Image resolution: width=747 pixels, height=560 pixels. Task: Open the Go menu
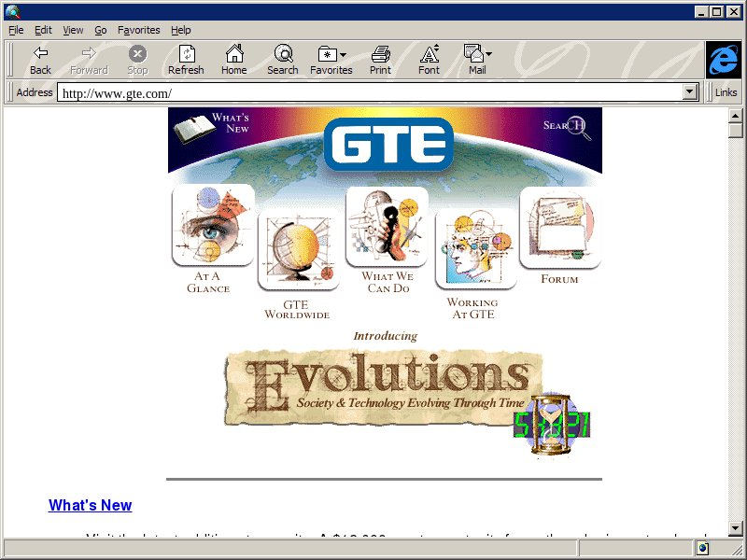point(101,30)
